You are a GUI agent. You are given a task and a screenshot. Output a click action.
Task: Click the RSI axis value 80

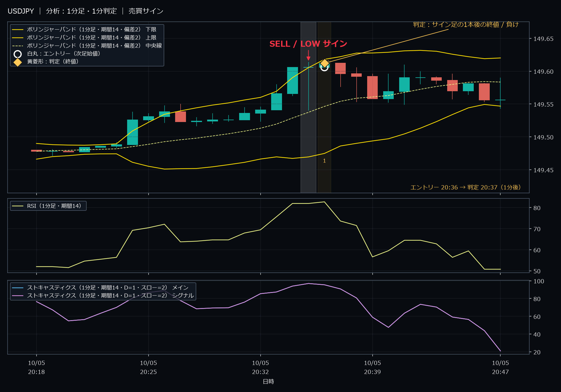coord(537,208)
